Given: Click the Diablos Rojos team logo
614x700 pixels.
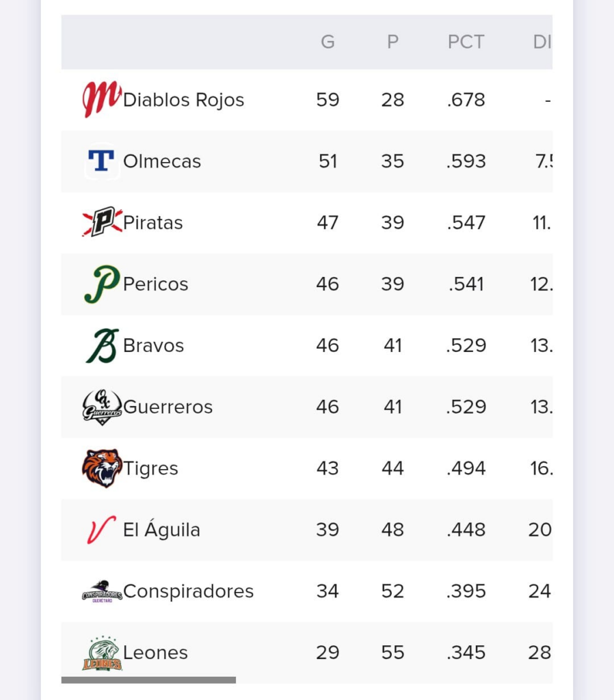Looking at the screenshot, I should pyautogui.click(x=102, y=99).
